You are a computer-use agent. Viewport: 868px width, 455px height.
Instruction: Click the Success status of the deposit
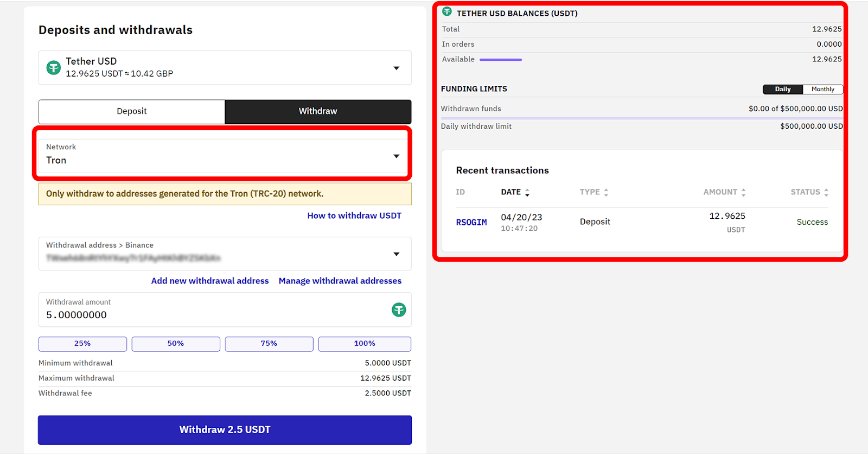point(812,222)
